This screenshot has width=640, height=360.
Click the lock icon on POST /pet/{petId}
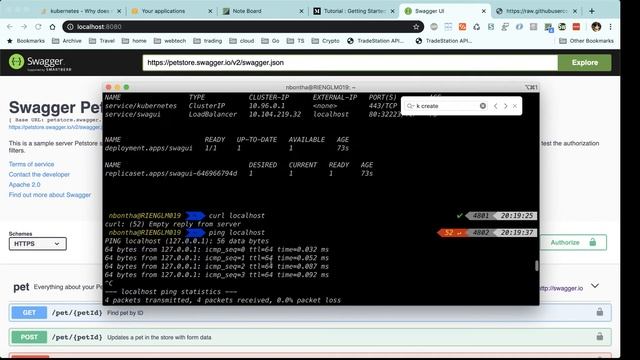click(x=600, y=337)
